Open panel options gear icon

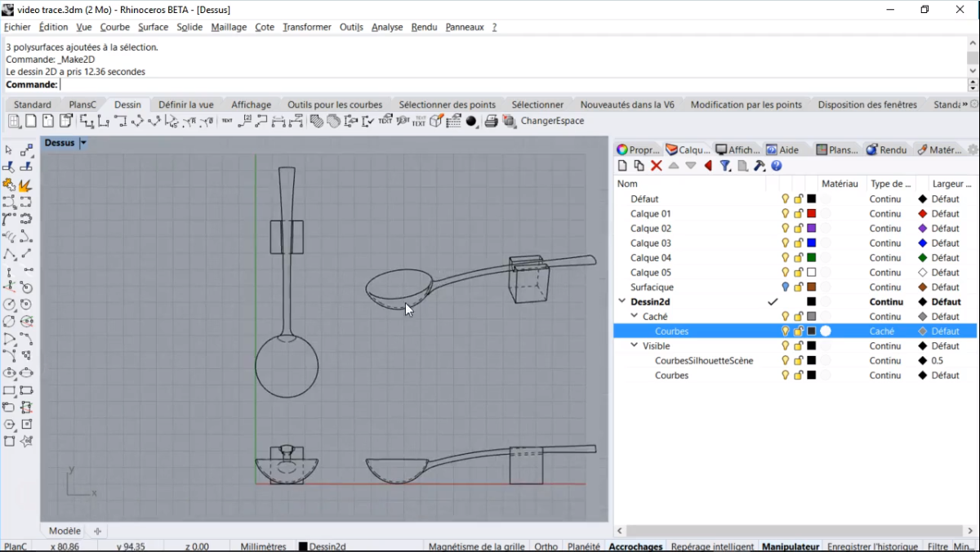click(973, 149)
